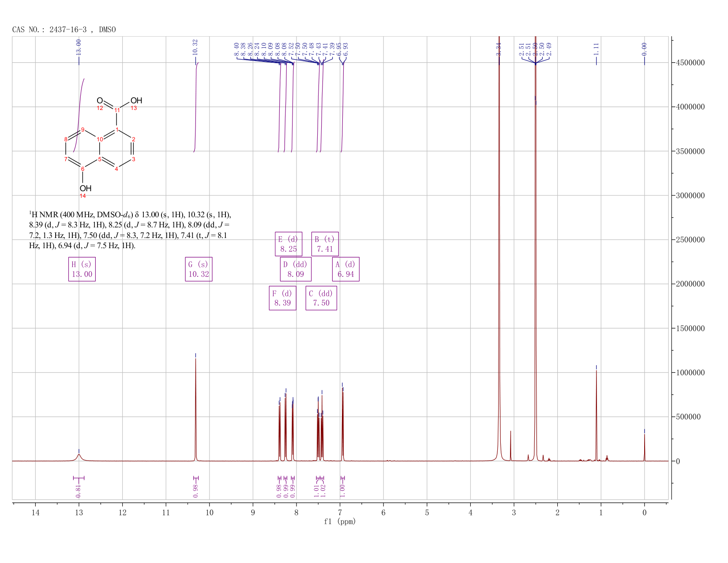Select multiplet box G (s) 10.32
Viewport: 728px width, 563px height.
199,269
